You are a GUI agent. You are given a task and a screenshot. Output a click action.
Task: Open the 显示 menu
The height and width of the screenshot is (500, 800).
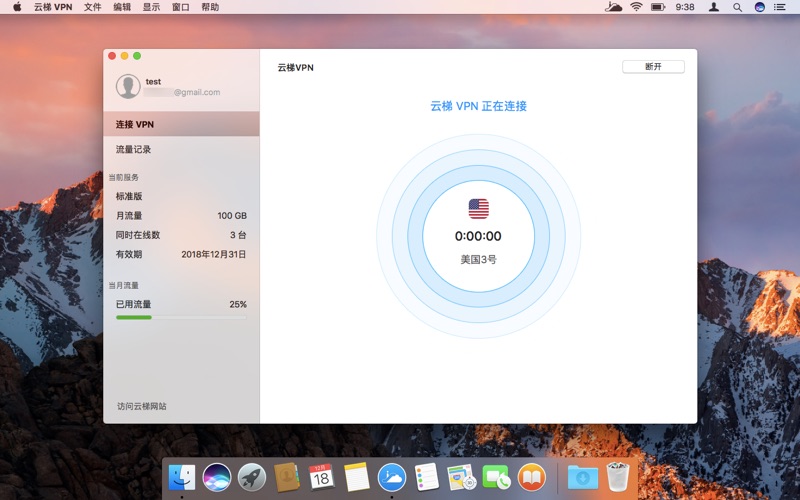click(x=151, y=7)
